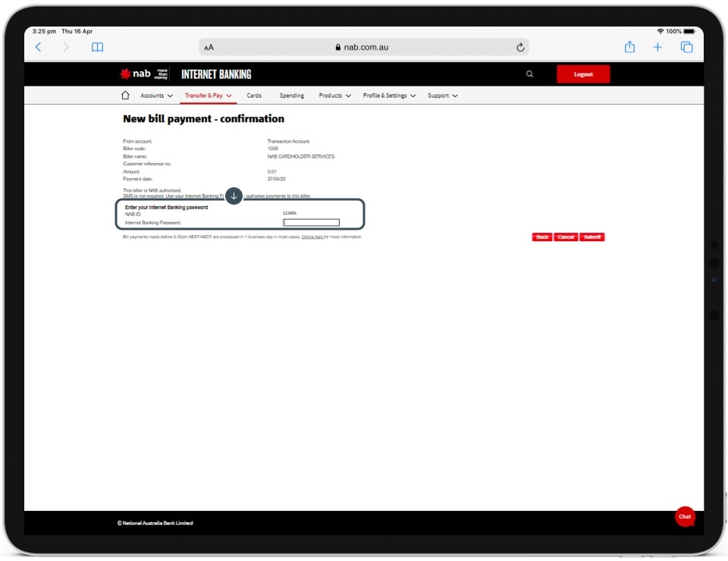Expand the Transfer & Pay menu
728x561 pixels.
208,96
